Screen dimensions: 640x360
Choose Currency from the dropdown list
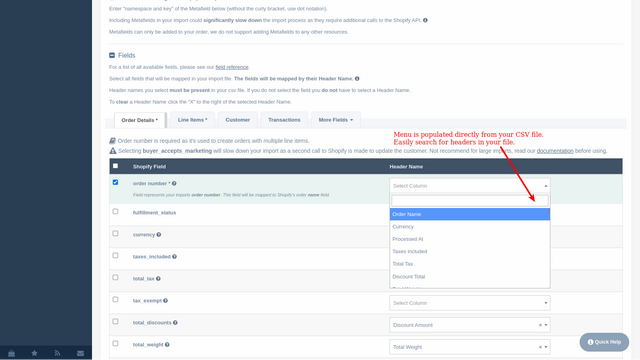click(470, 227)
